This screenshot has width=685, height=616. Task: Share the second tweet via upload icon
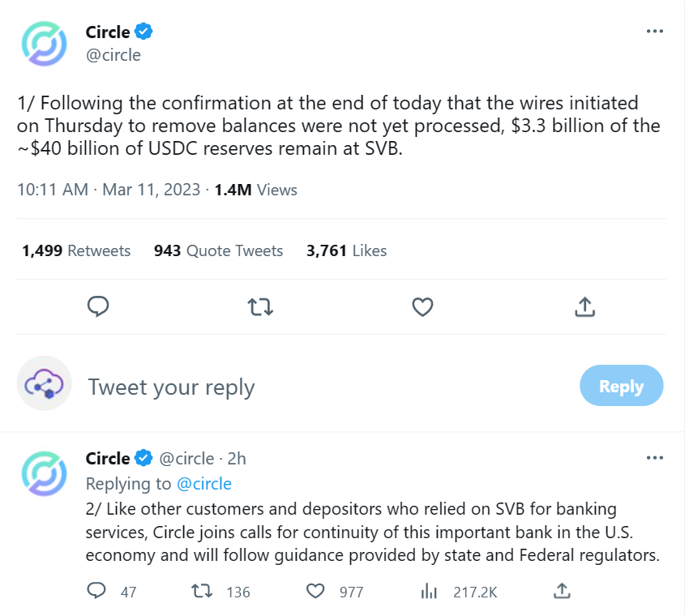[563, 591]
